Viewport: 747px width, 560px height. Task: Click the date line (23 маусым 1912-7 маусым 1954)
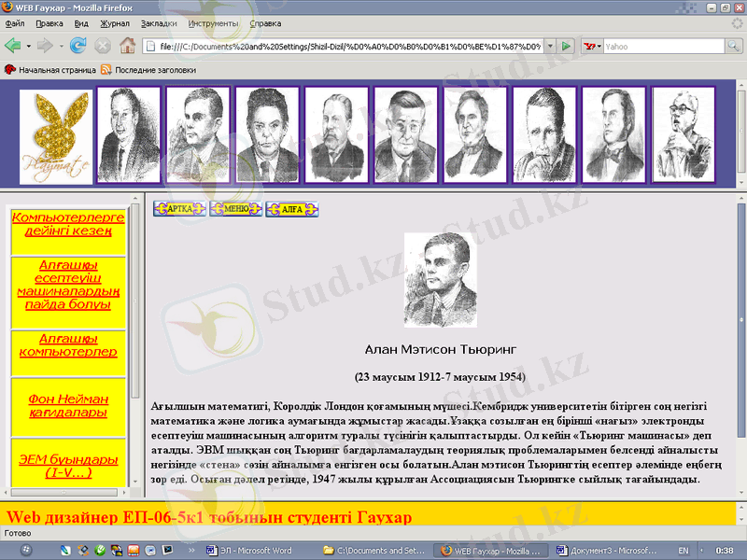click(440, 377)
